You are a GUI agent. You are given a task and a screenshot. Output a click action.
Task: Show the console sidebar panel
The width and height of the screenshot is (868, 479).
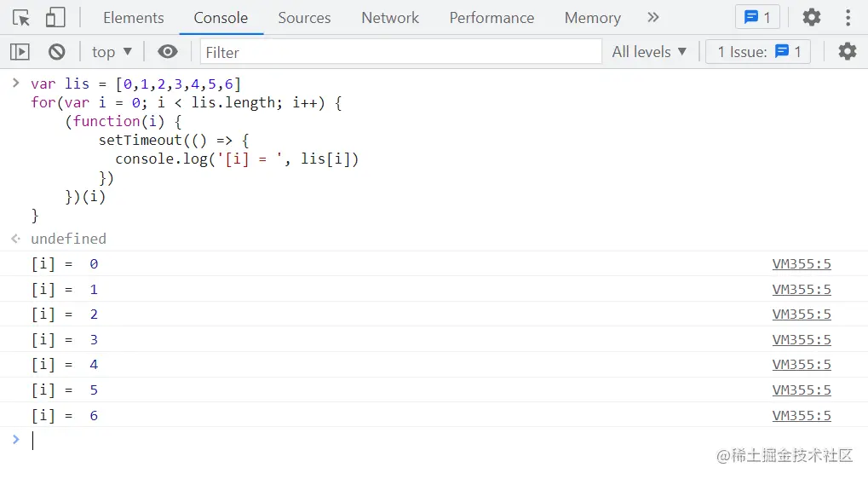pyautogui.click(x=20, y=52)
